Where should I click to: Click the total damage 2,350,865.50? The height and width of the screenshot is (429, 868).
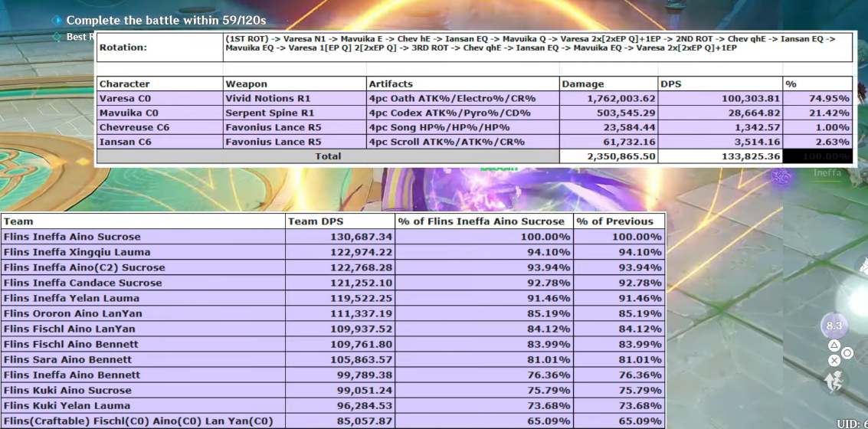coord(609,156)
